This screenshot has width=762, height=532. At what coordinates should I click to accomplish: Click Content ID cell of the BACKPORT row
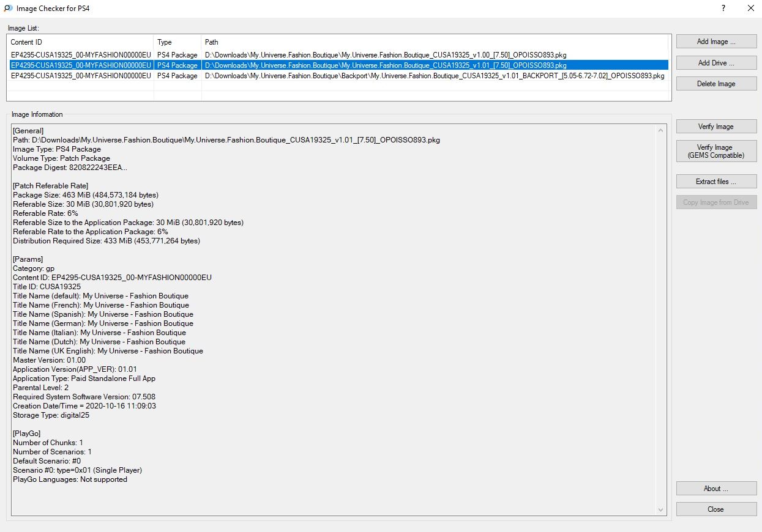coord(81,76)
